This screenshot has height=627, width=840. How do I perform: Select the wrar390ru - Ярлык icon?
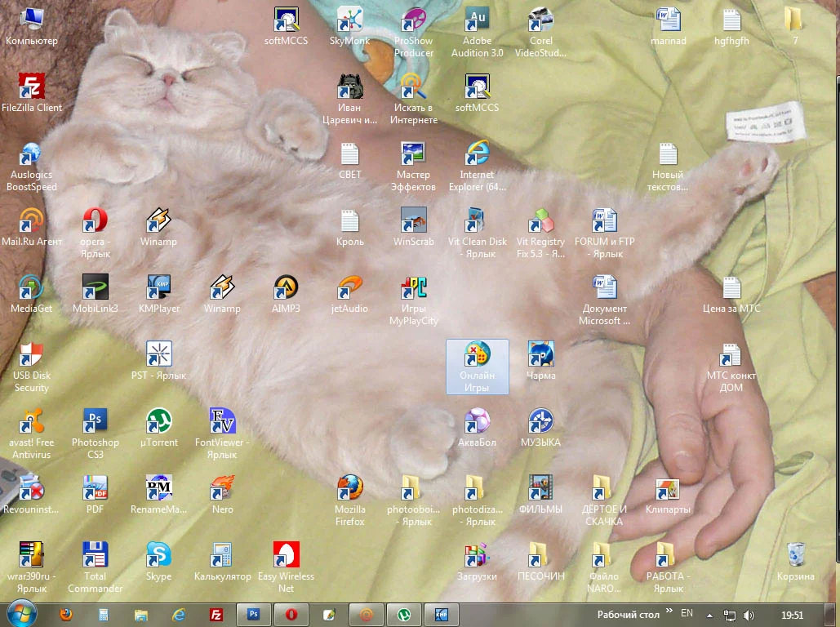[x=32, y=568]
